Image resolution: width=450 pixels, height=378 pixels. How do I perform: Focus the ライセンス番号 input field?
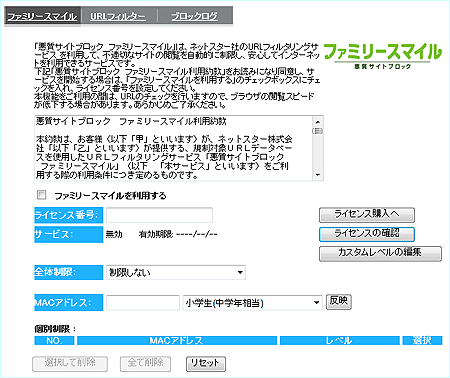click(x=159, y=215)
